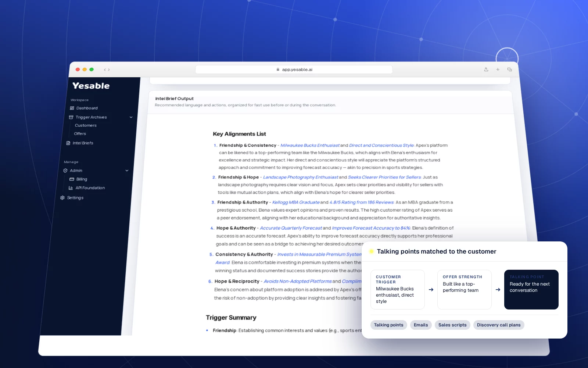Image resolution: width=588 pixels, height=368 pixels.
Task: Click the Billing card icon
Action: click(x=72, y=179)
